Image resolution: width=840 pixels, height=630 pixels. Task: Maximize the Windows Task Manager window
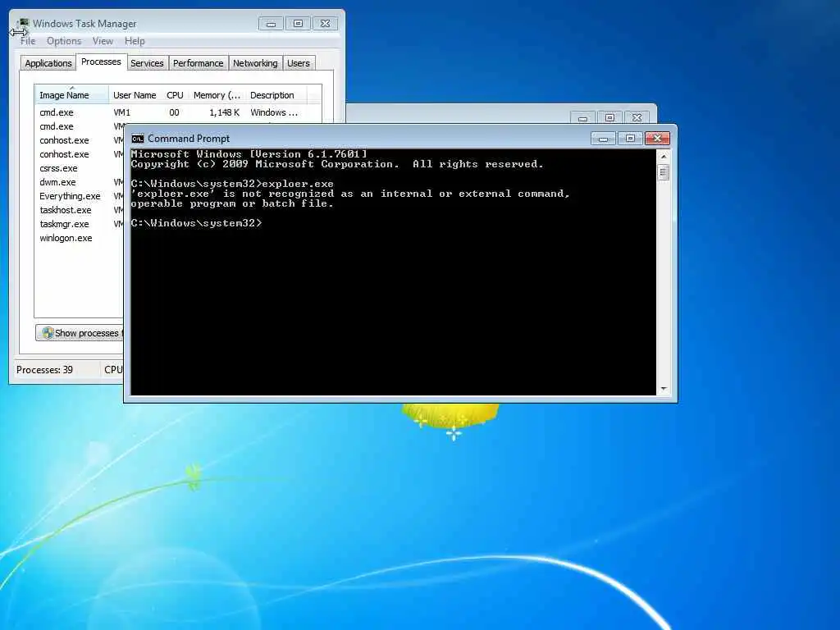pos(298,24)
